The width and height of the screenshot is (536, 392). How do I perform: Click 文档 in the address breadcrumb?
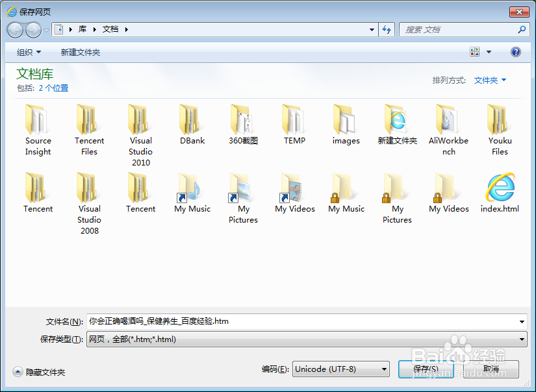pyautogui.click(x=110, y=29)
